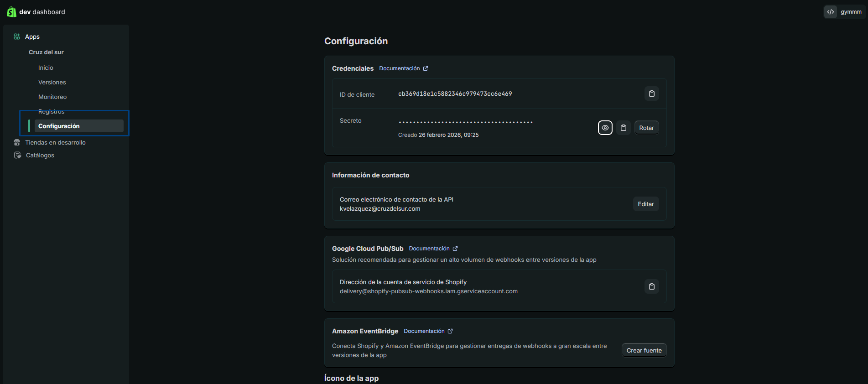The height and width of the screenshot is (384, 868).
Task: Open the Monitoreo page
Action: pyautogui.click(x=52, y=97)
